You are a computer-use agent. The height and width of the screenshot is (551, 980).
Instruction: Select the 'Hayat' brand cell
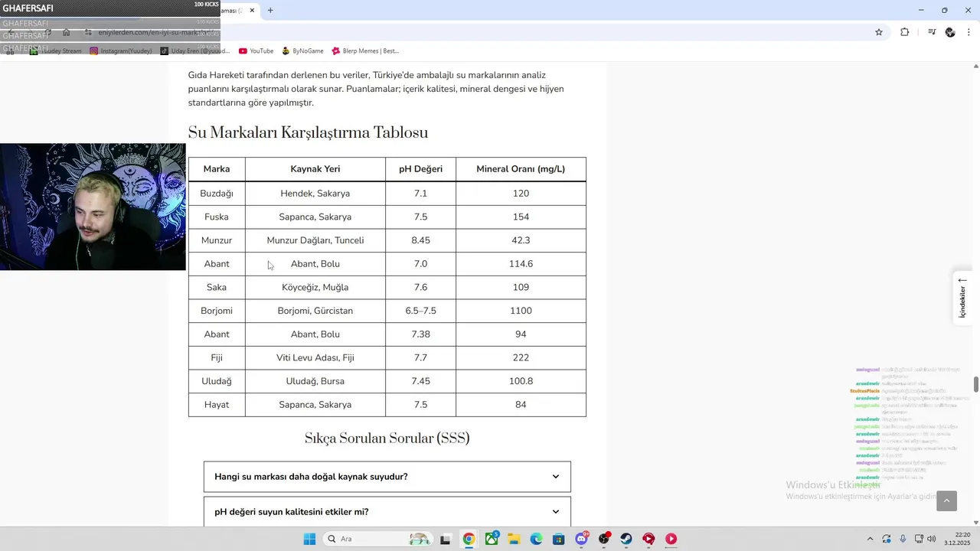[x=217, y=405]
